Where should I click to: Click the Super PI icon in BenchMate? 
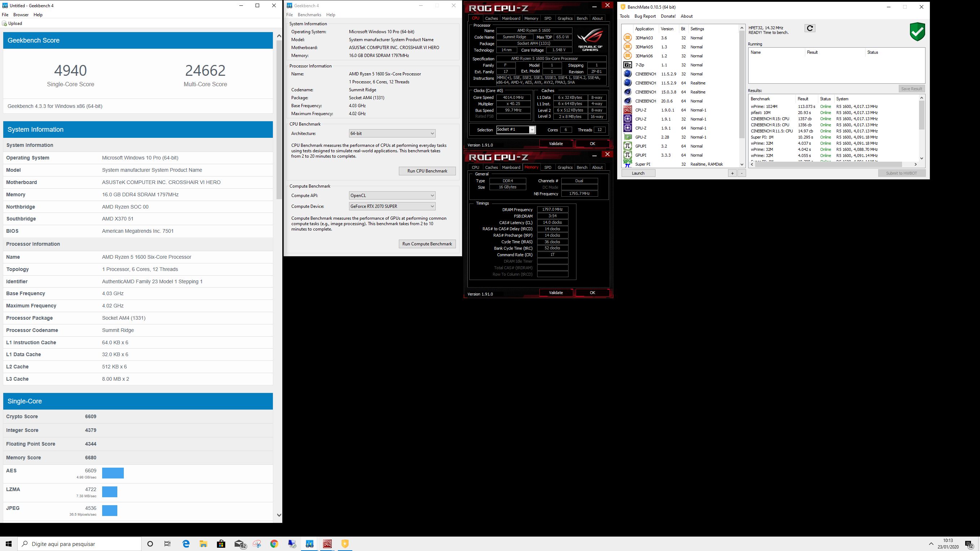(627, 163)
